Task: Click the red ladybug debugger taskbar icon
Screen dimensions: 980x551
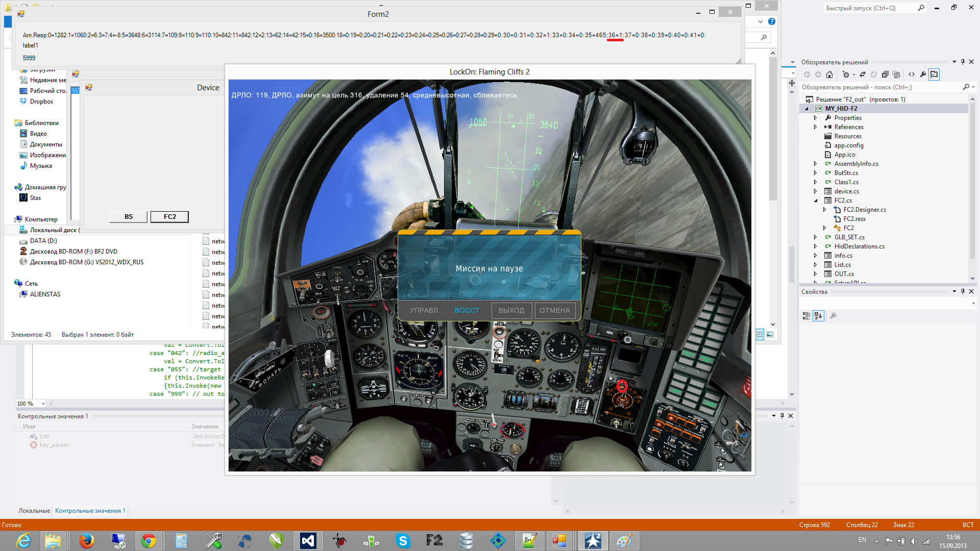Action: click(x=339, y=541)
